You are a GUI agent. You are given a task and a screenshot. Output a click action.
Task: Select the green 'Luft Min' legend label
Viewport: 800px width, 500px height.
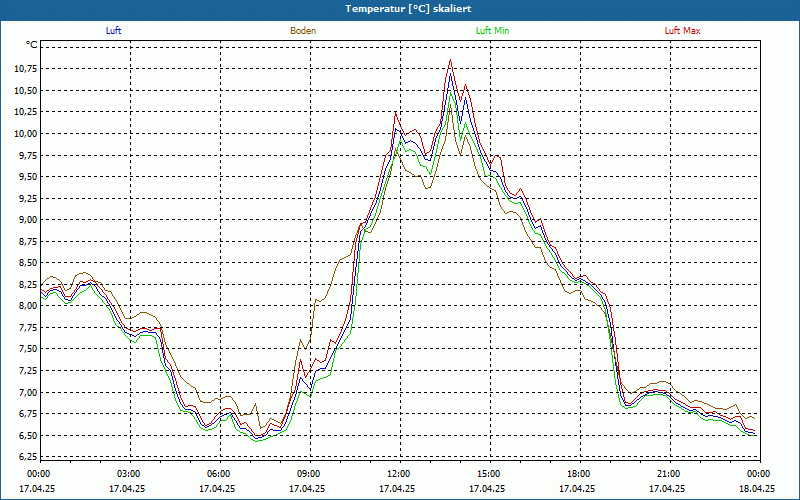pos(492,31)
